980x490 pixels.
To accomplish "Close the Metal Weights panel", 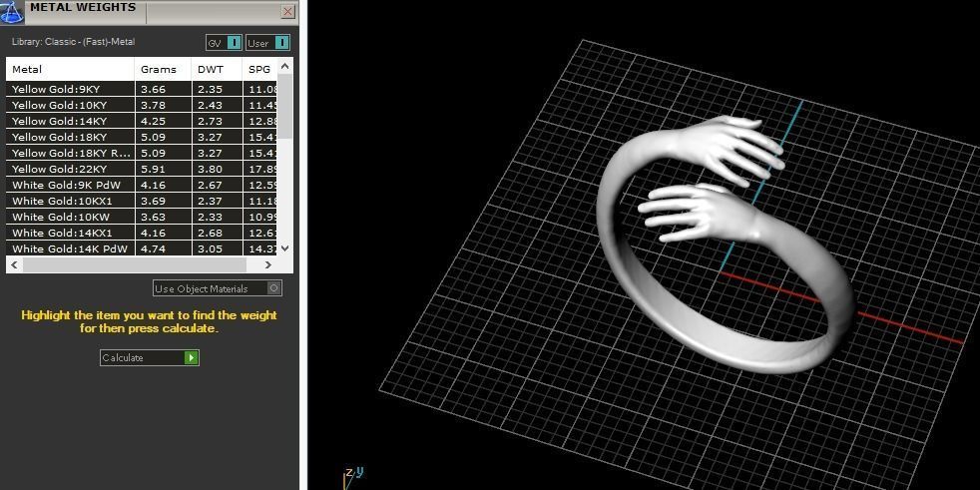I will [288, 11].
